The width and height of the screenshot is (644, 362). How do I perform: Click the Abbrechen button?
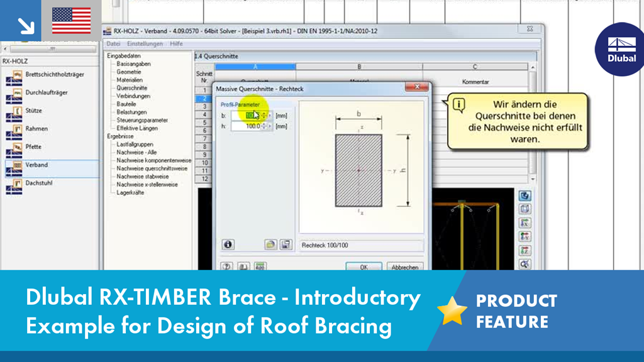click(405, 266)
